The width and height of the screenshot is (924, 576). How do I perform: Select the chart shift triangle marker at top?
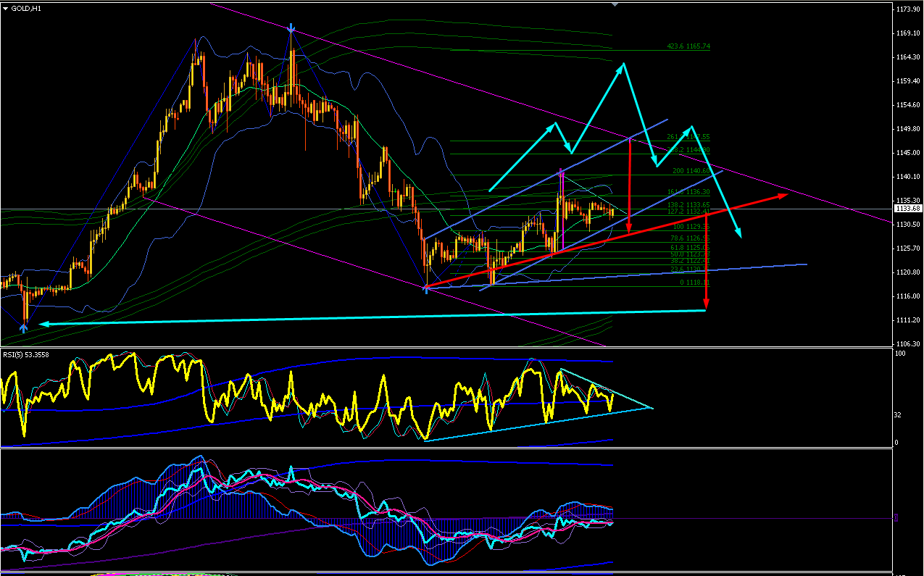click(x=615, y=4)
